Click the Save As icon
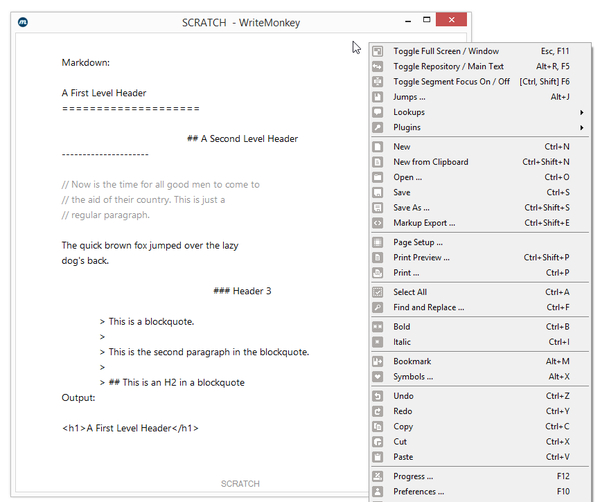The width and height of the screenshot is (600, 502). pyautogui.click(x=378, y=208)
